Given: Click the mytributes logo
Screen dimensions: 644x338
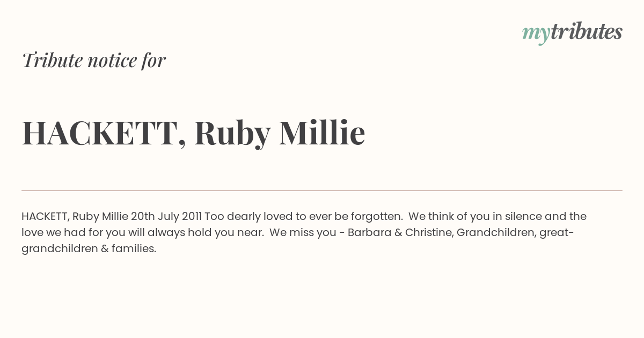Looking at the screenshot, I should [572, 33].
